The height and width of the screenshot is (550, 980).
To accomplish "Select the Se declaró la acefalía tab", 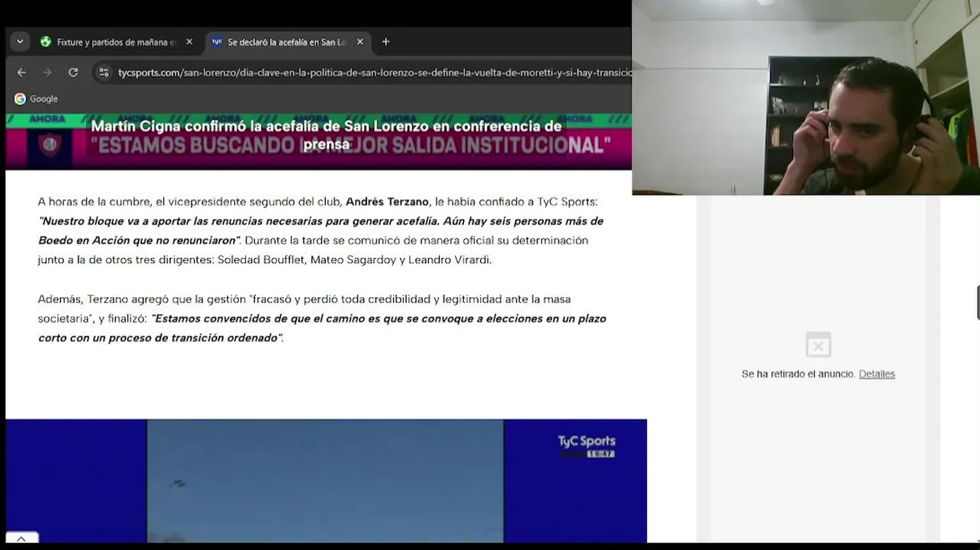I will coord(287,42).
